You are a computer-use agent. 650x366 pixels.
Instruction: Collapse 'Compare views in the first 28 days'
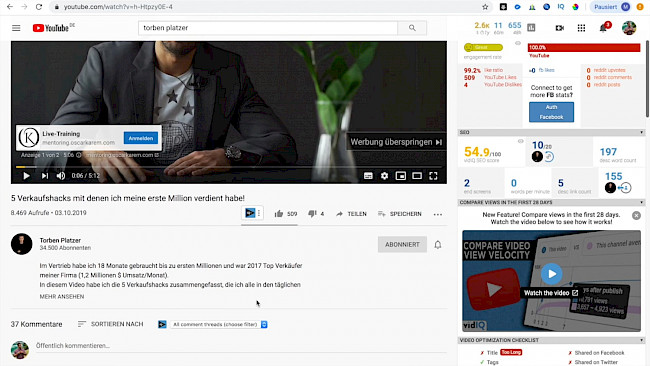pyautogui.click(x=641, y=203)
